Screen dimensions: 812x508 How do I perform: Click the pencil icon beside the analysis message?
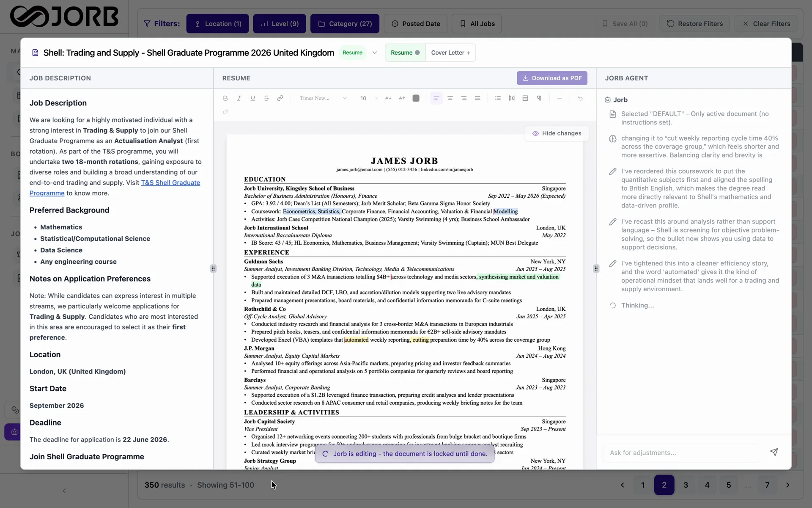click(612, 222)
